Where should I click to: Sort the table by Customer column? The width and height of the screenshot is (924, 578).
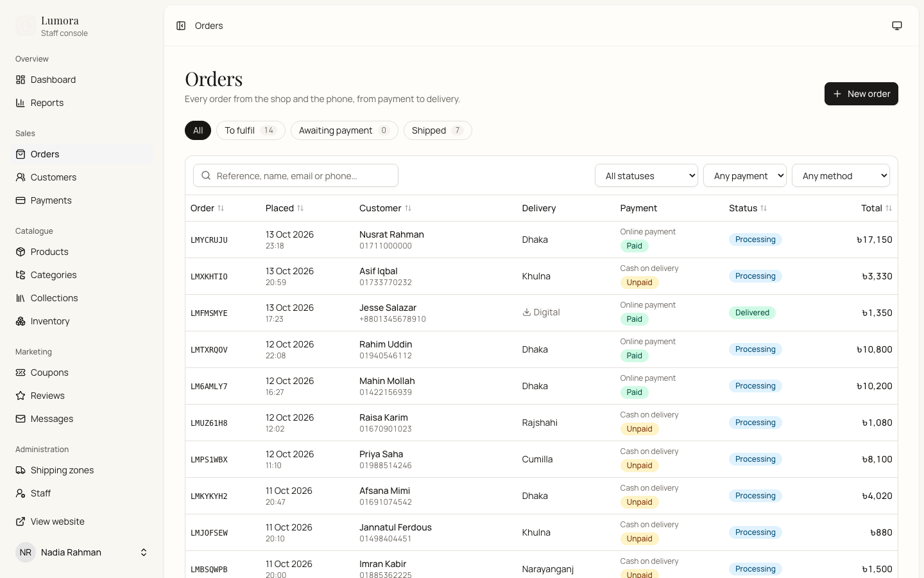point(386,208)
